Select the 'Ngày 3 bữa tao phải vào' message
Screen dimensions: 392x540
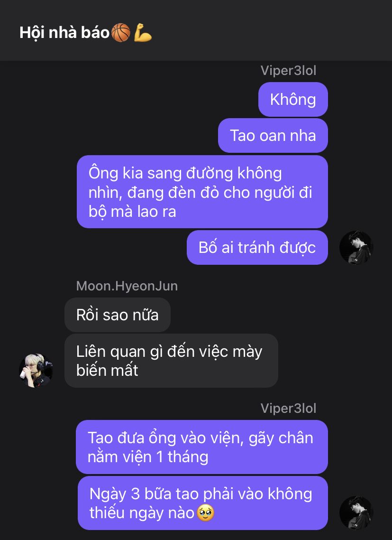(203, 503)
